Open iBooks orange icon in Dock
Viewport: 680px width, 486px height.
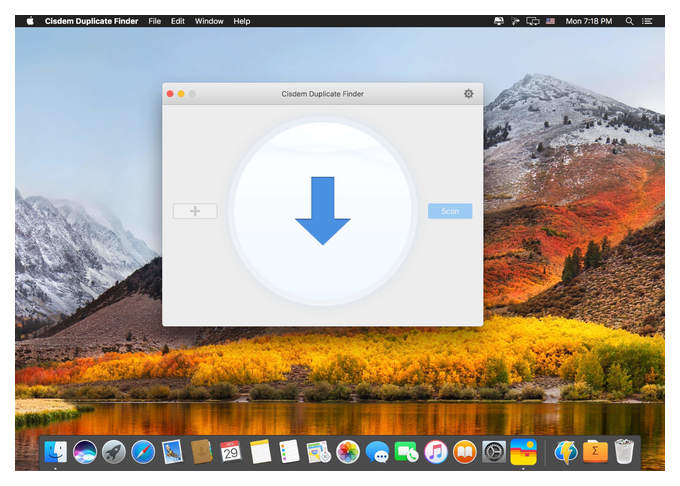pos(464,452)
